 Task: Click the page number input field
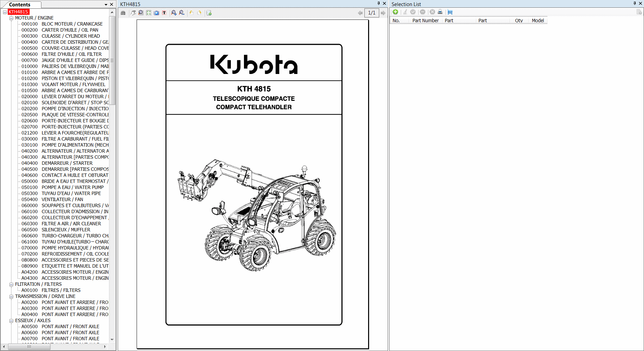(371, 13)
